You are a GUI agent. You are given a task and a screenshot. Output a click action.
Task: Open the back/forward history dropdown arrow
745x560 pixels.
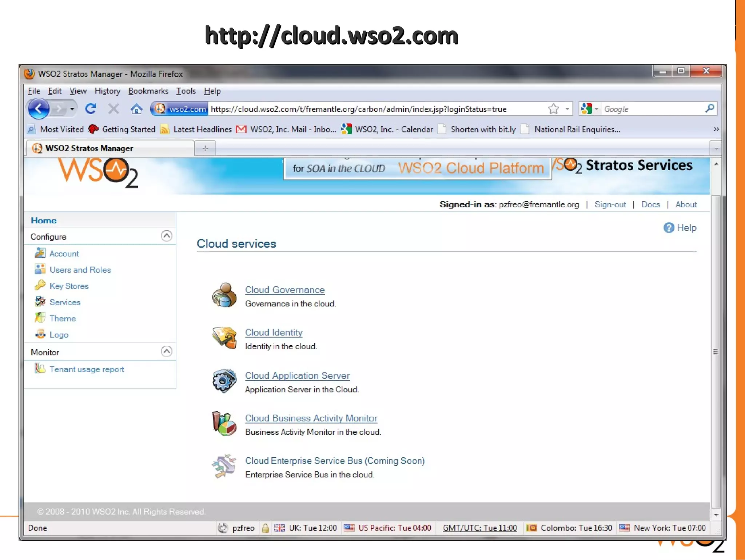tap(72, 108)
